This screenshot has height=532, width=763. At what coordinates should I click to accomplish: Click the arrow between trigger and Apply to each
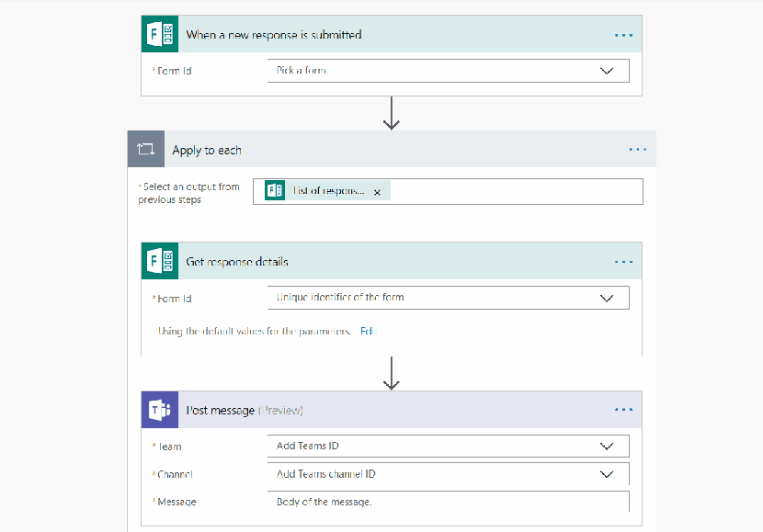tap(393, 112)
